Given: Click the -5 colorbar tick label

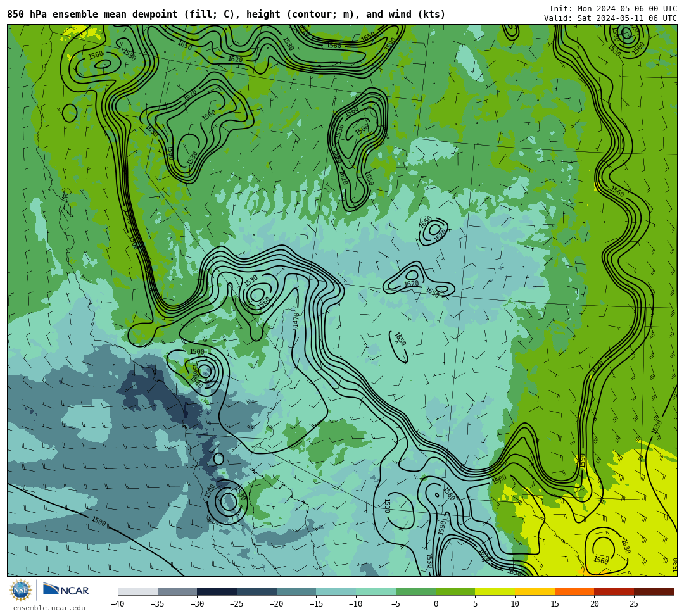Looking at the screenshot, I should coord(396,604).
